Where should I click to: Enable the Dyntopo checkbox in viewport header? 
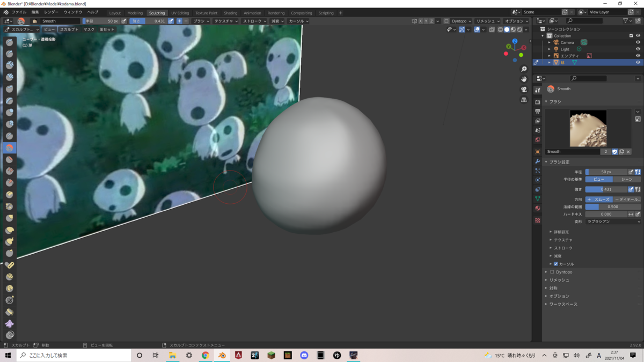point(447,21)
